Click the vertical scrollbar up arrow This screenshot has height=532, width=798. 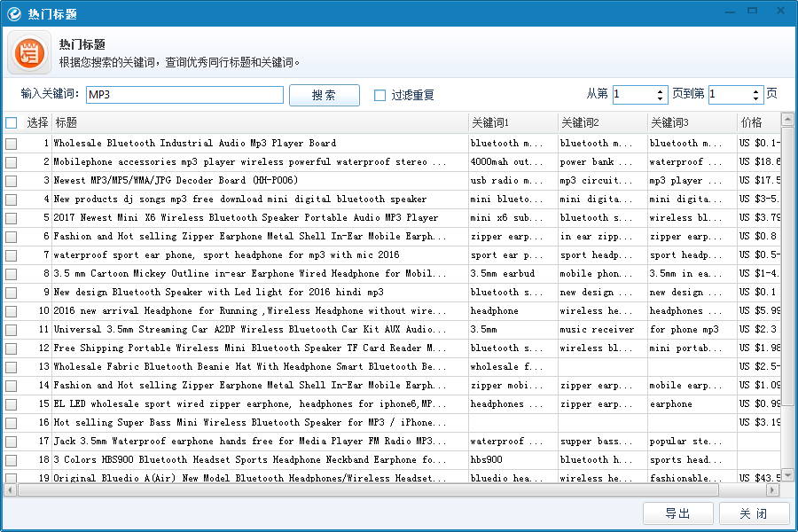pos(787,120)
